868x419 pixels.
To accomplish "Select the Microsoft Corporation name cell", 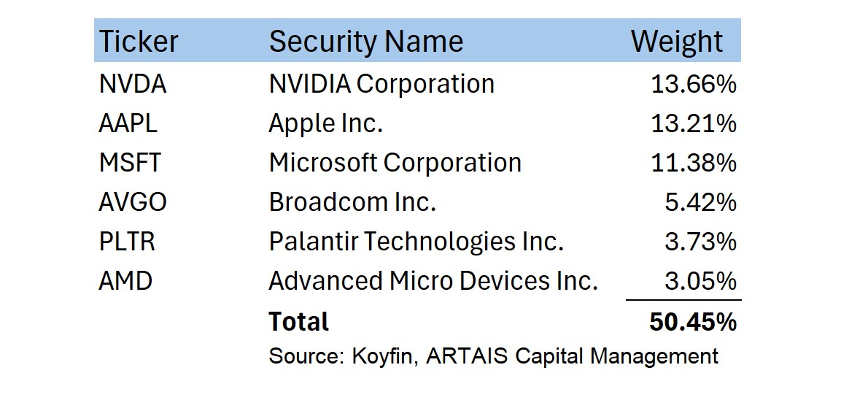I will coord(395,163).
